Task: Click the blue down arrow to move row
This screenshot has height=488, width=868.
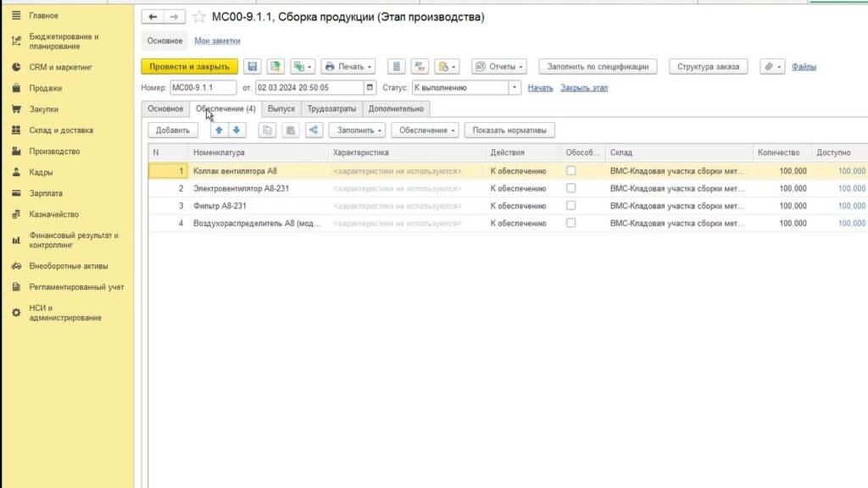Action: pyautogui.click(x=236, y=130)
